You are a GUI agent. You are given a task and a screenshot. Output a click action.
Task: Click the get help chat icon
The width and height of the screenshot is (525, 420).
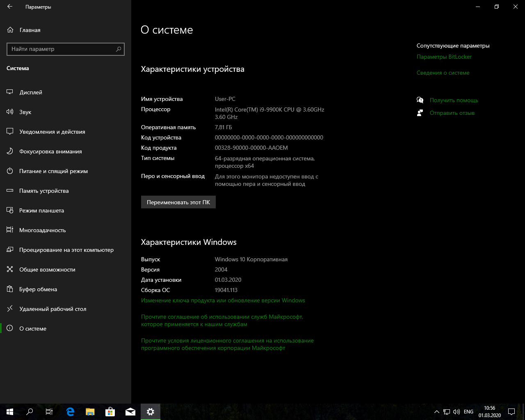(x=420, y=100)
